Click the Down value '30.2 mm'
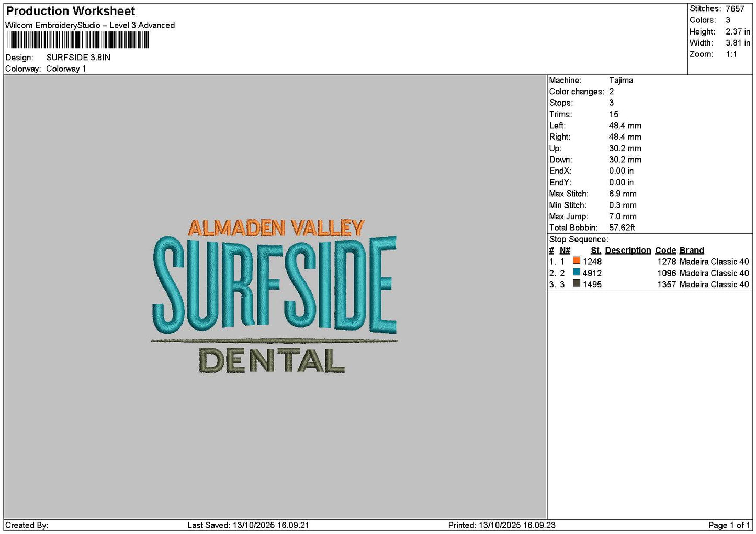Viewport: 756px width, 534px height. coord(625,160)
